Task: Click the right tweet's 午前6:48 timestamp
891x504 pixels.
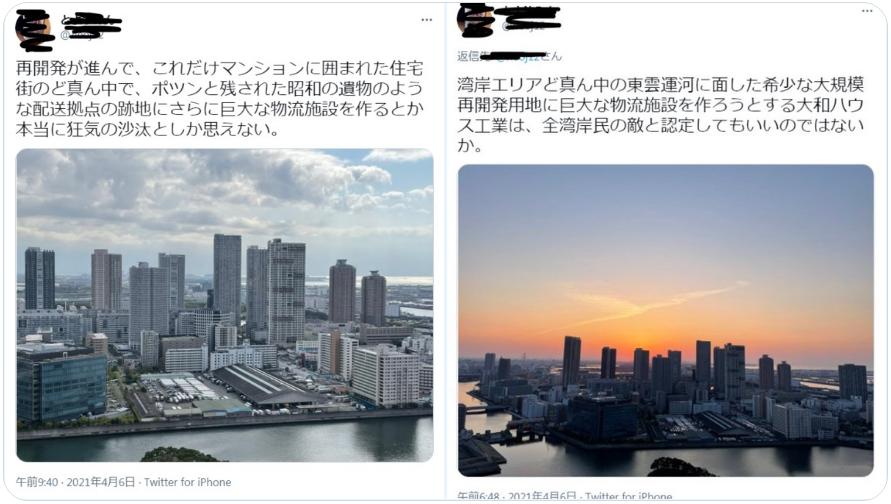Action: point(478,497)
